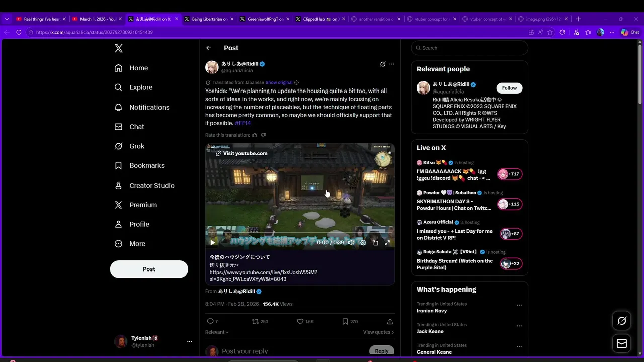Screen dimensions: 644x362
Task: Open Bookmarks in the sidebar
Action: click(x=139, y=165)
